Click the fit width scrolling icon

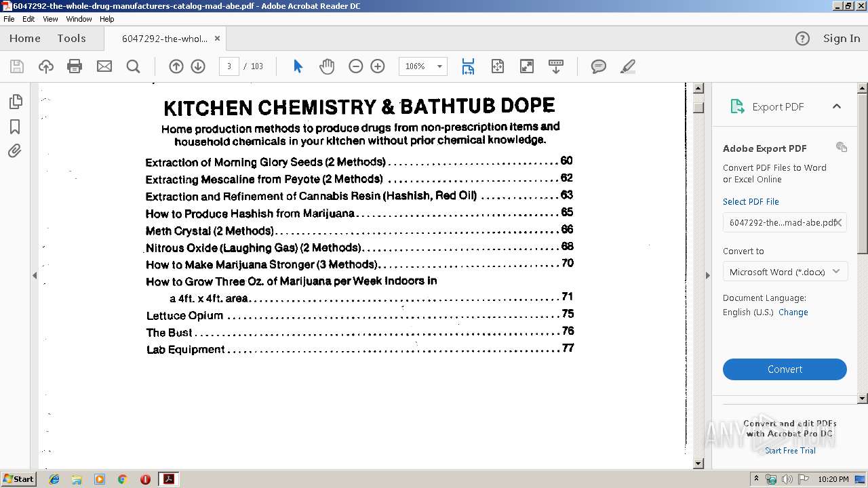click(x=468, y=66)
